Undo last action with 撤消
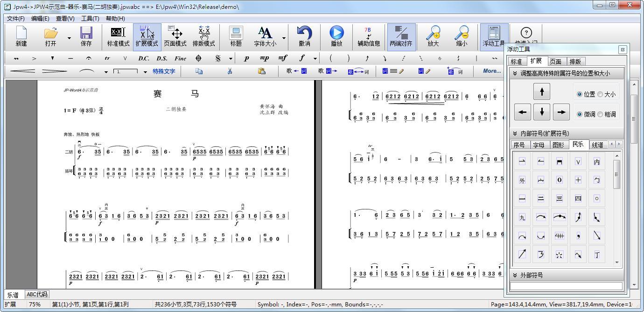This screenshot has width=644, height=312. pos(304,36)
